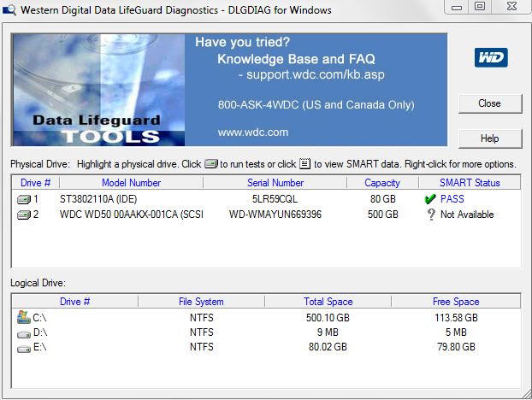The height and width of the screenshot is (400, 532).
Task: Click 79.80 GB free space value
Action: pyautogui.click(x=456, y=347)
